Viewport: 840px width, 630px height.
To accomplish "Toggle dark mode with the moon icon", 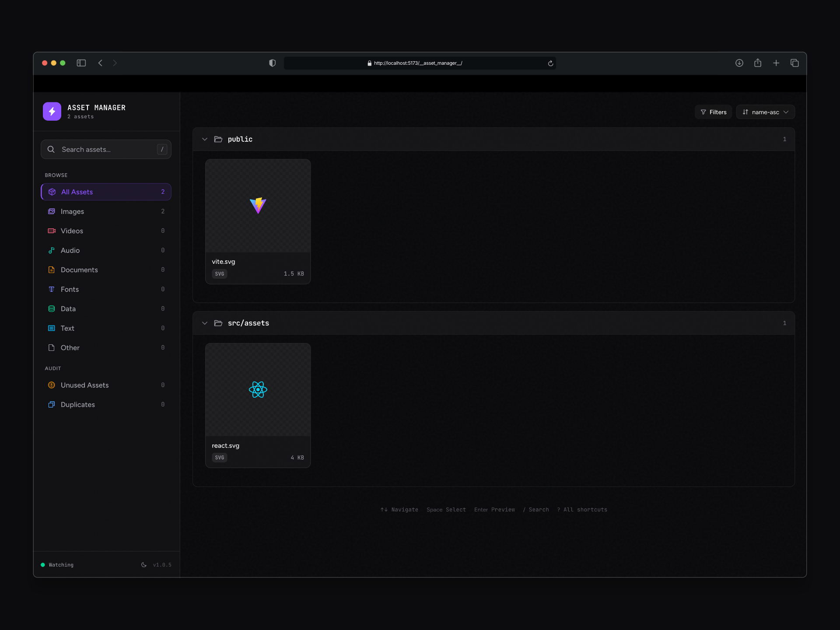I will coord(143,564).
